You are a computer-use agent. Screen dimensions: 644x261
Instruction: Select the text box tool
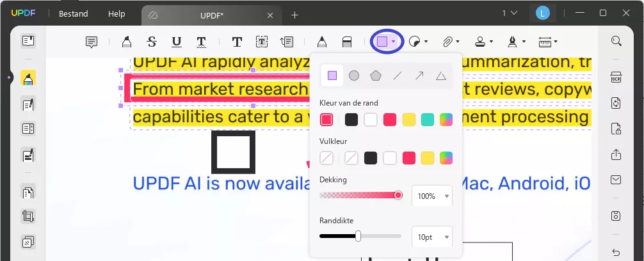coord(262,42)
